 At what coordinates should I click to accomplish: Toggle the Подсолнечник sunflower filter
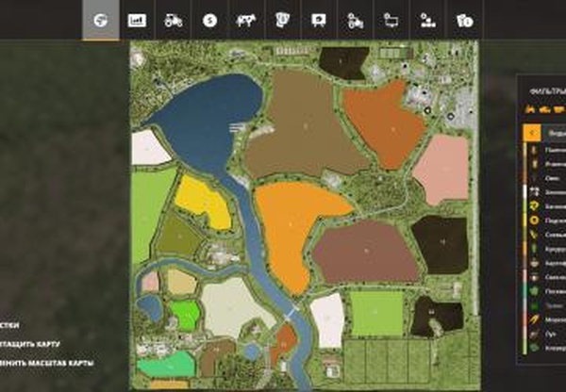point(545,220)
